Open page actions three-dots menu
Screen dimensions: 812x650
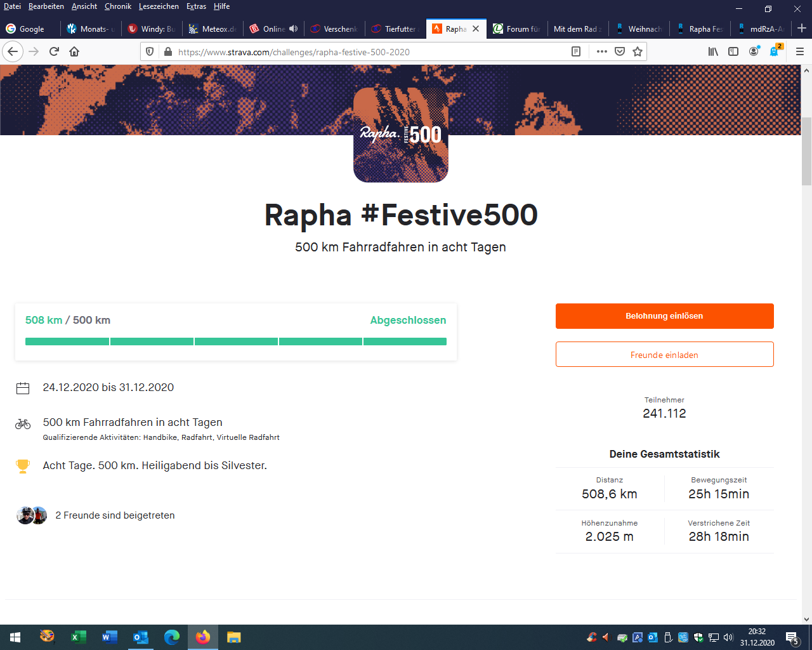[x=601, y=51]
